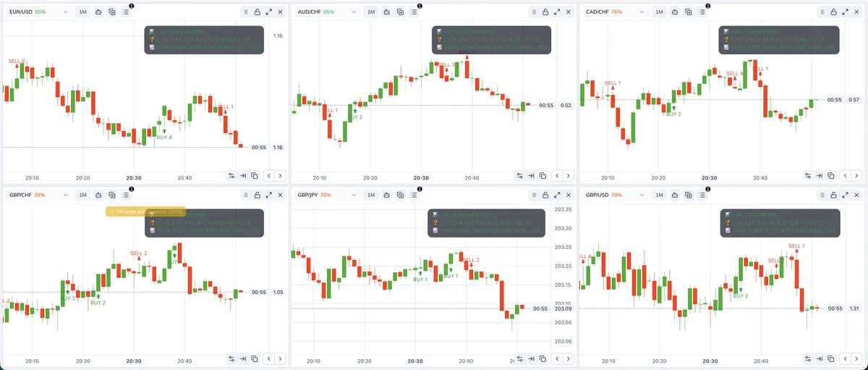This screenshot has height=370, width=868.
Task: Click the add-chart duplicate icon on AUD/CHF panel
Action: pyautogui.click(x=400, y=12)
